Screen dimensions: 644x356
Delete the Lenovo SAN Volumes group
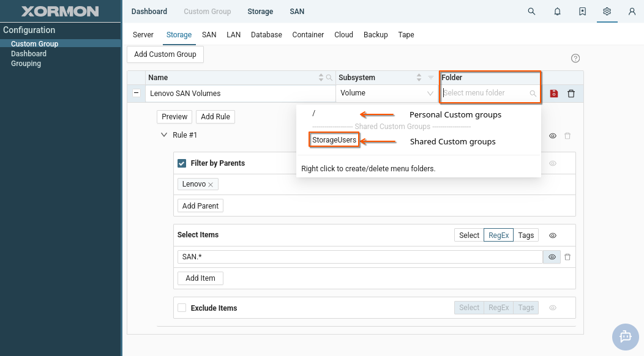point(571,94)
